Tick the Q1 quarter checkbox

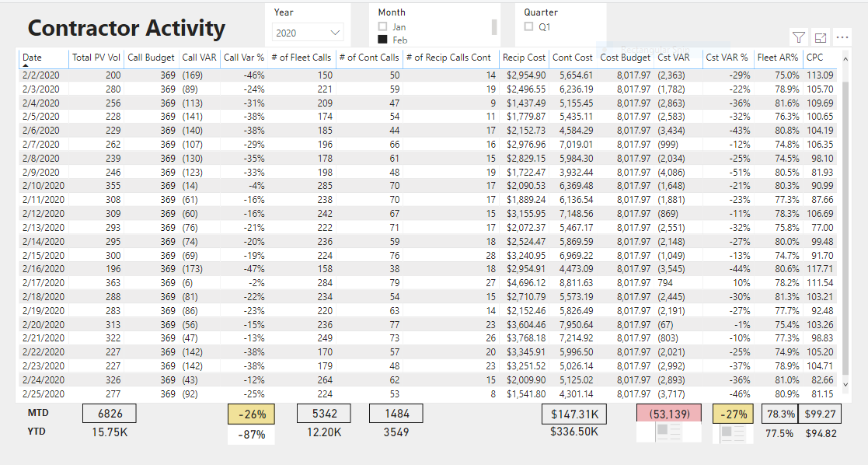[528, 26]
